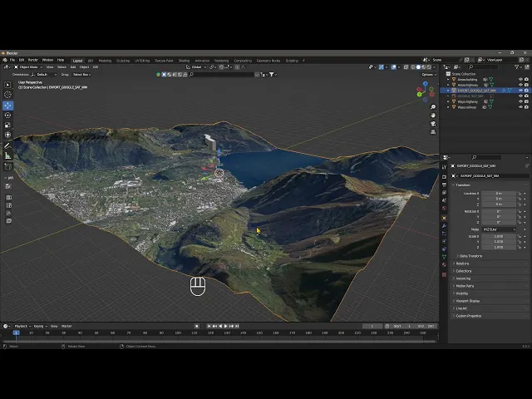Screen dimensions: 532x399
Task: Disable render camera for EXPORT_GOOGLE_SAT_WM
Action: click(526, 90)
